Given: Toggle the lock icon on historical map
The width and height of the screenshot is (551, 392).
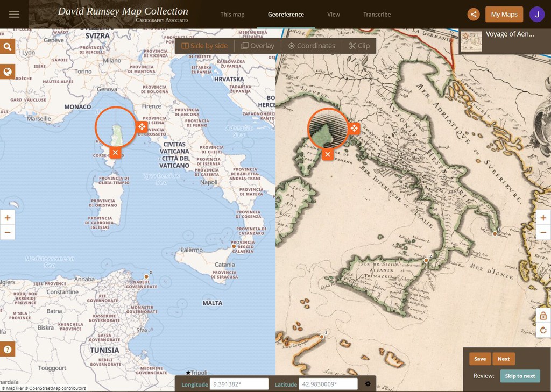Looking at the screenshot, I should (543, 316).
